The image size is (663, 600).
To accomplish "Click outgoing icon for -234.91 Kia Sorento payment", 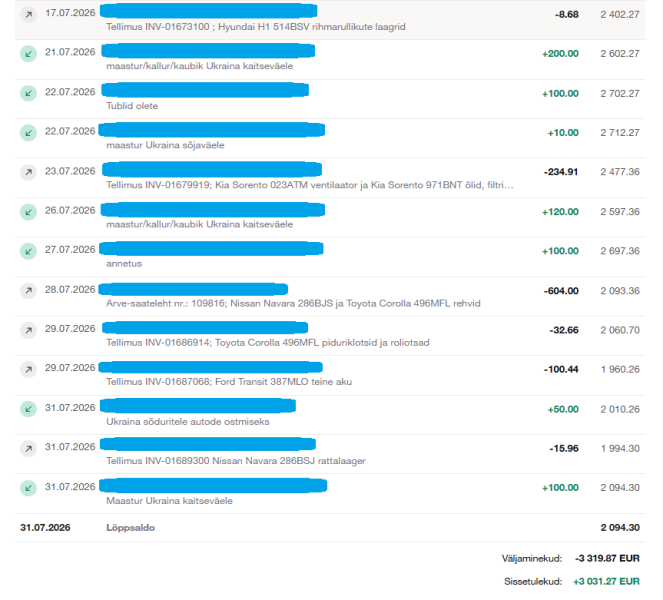I will click(28, 172).
